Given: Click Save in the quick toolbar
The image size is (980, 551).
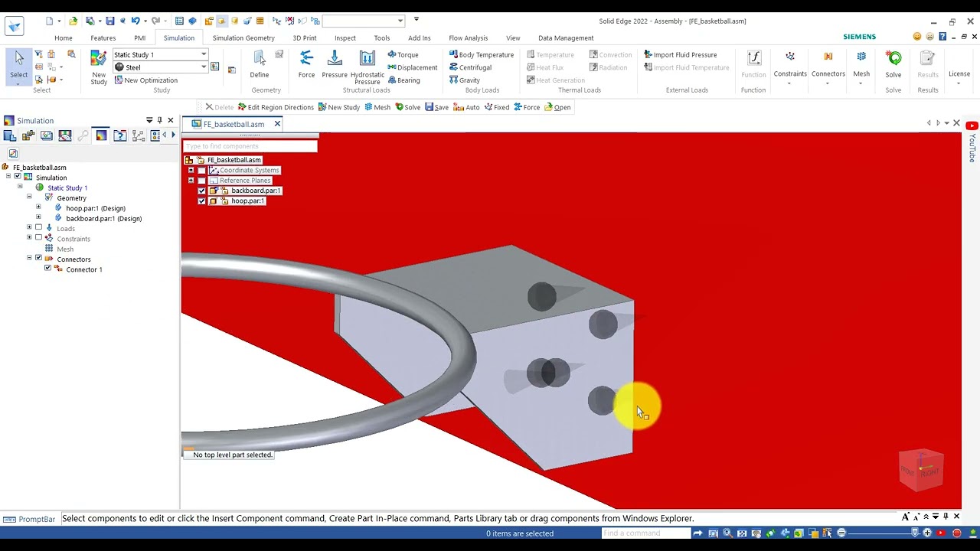Looking at the screenshot, I should coord(436,107).
